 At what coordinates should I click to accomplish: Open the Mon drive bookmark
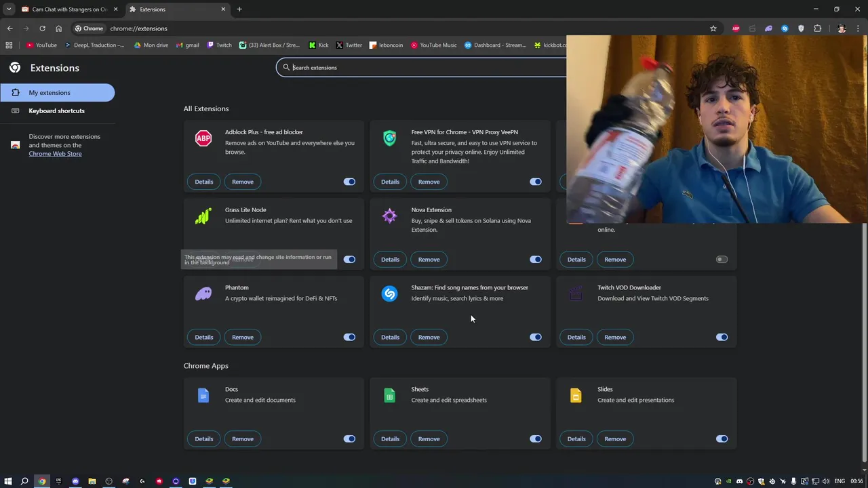(151, 45)
